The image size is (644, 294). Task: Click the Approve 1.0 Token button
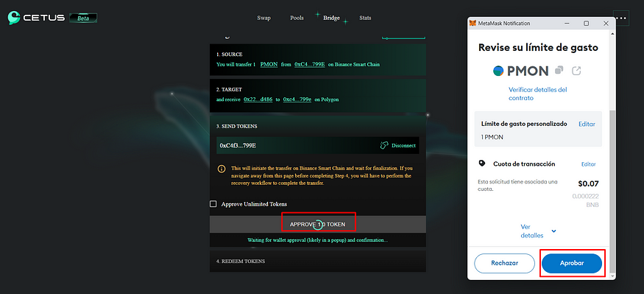pos(317,225)
